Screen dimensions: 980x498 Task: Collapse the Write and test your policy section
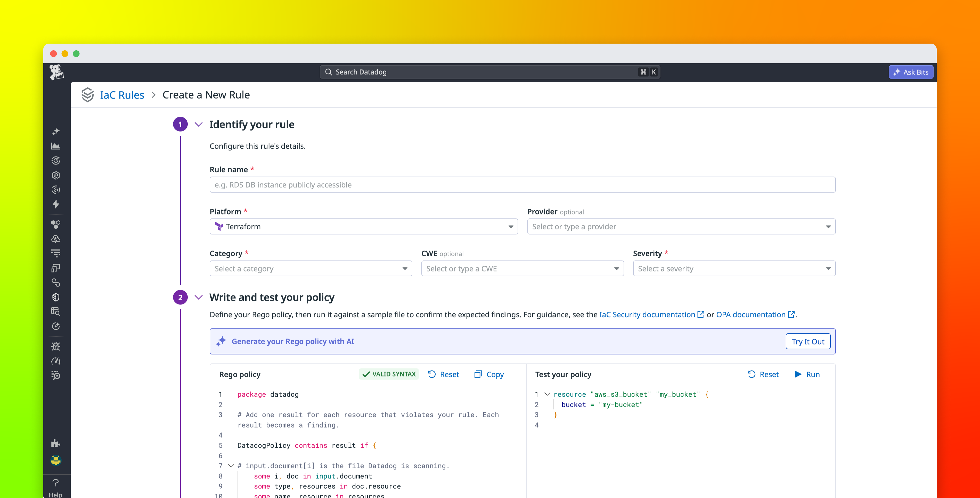199,297
